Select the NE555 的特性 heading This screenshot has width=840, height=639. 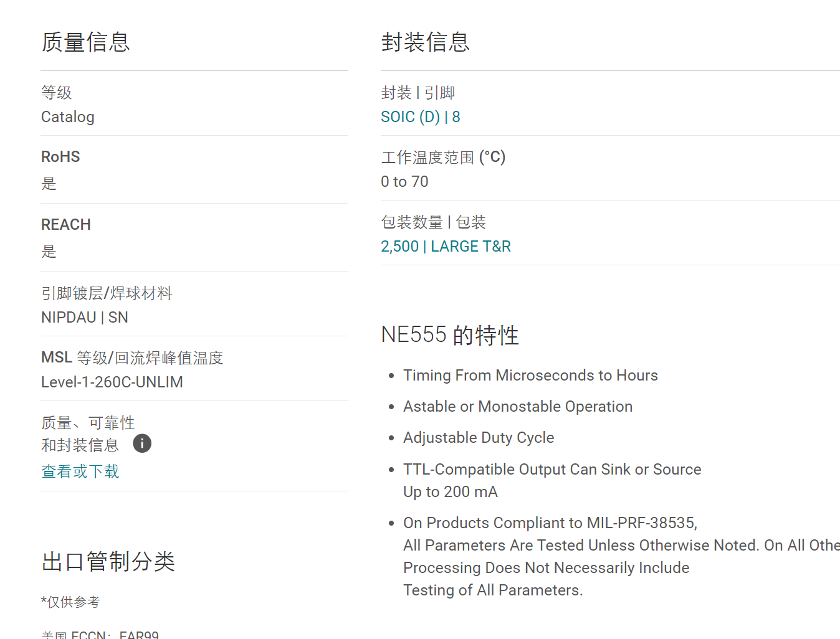pyautogui.click(x=450, y=335)
